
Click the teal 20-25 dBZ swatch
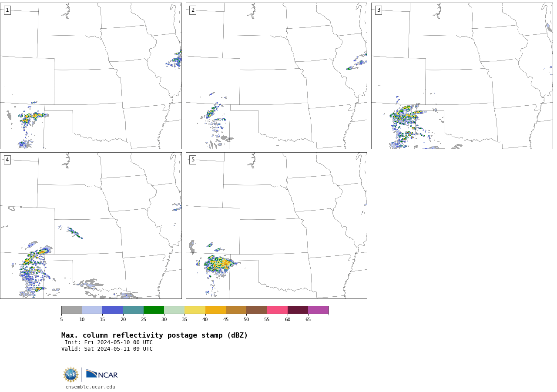pyautogui.click(x=133, y=310)
